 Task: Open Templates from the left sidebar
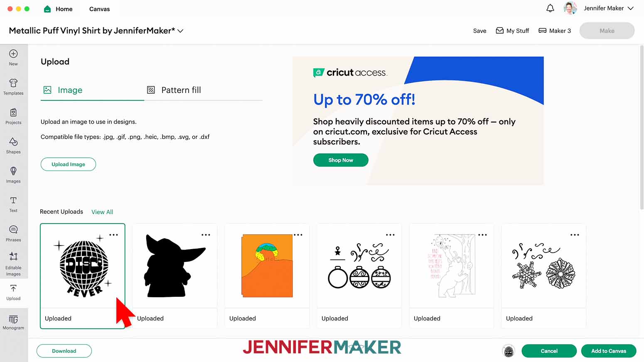[13, 87]
